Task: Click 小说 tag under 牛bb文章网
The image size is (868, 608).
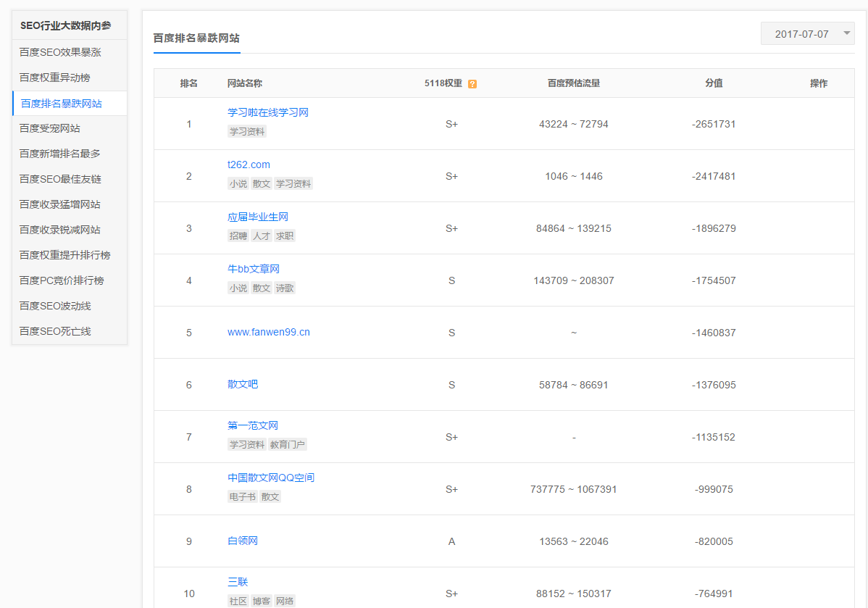Action: point(238,288)
